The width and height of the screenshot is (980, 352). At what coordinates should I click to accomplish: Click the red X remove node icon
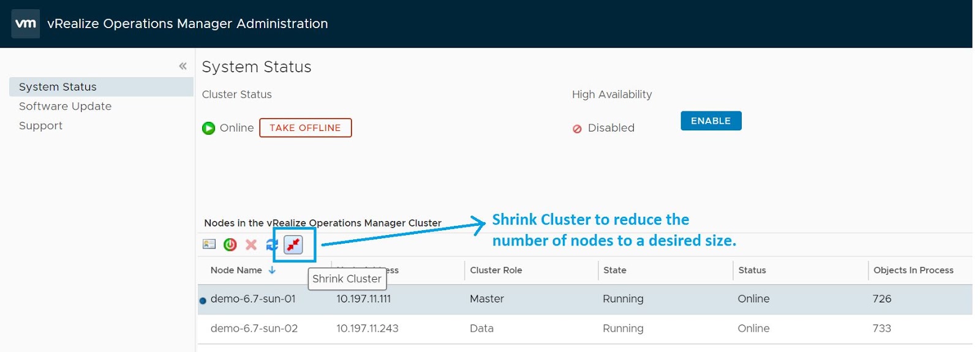[x=251, y=245]
